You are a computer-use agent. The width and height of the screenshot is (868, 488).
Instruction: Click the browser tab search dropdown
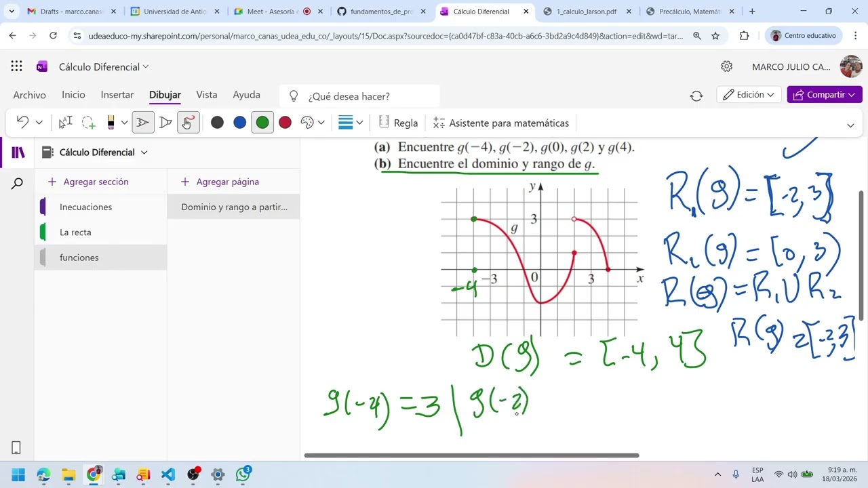(12, 12)
